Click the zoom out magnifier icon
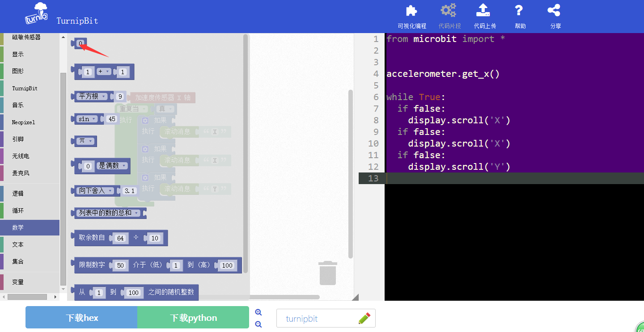 258,324
